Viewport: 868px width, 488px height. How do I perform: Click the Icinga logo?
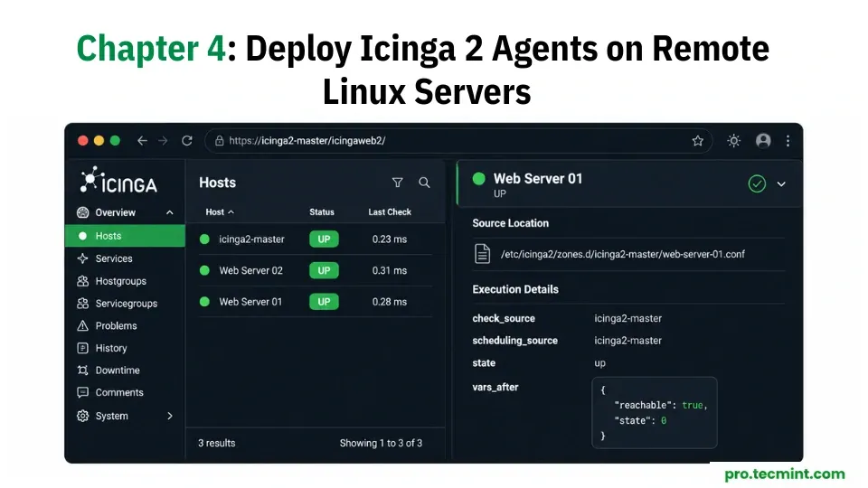point(118,180)
